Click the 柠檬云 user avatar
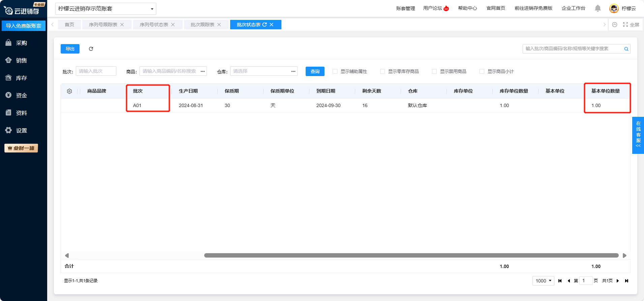 click(x=614, y=8)
